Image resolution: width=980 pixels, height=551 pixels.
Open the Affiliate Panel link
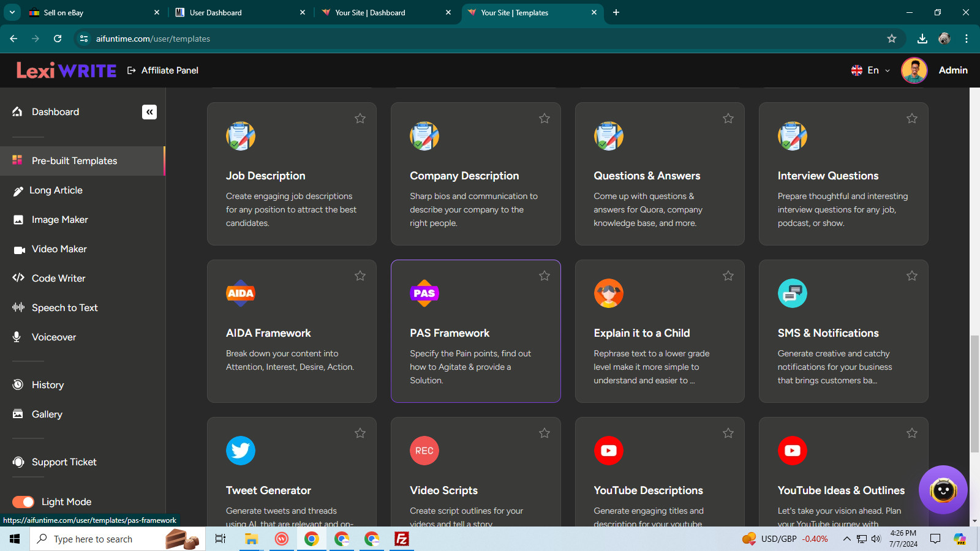point(163,70)
